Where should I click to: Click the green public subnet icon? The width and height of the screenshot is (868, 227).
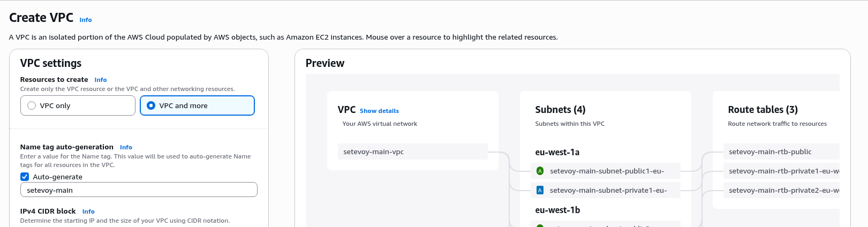tap(540, 171)
